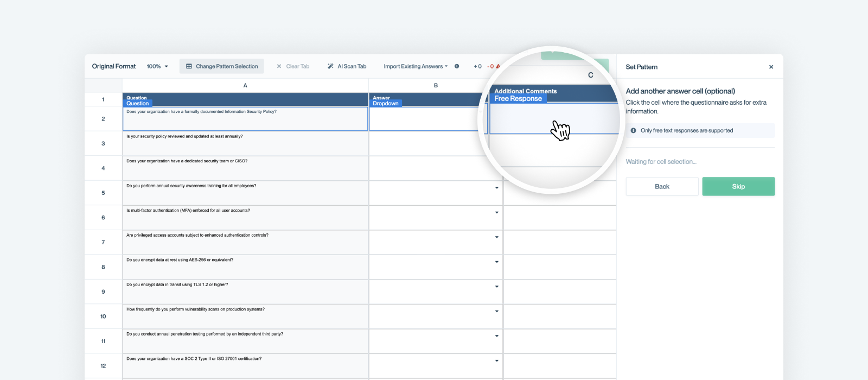Click the multi-factor authentication question cell
Viewport: 868px width, 380px height.
pyautogui.click(x=245, y=218)
